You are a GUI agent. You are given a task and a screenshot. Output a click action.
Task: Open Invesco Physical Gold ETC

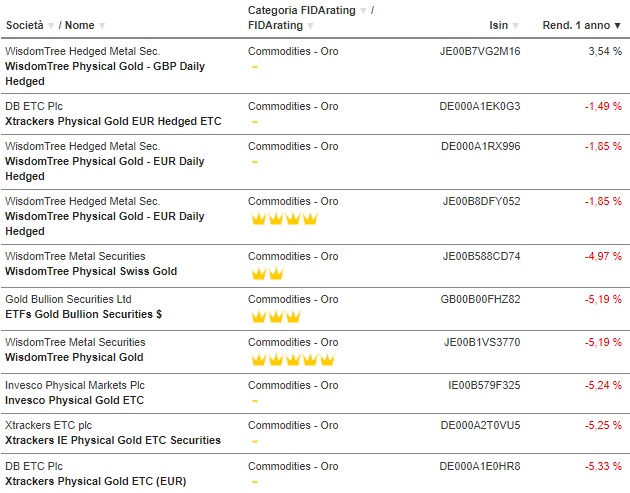click(74, 400)
